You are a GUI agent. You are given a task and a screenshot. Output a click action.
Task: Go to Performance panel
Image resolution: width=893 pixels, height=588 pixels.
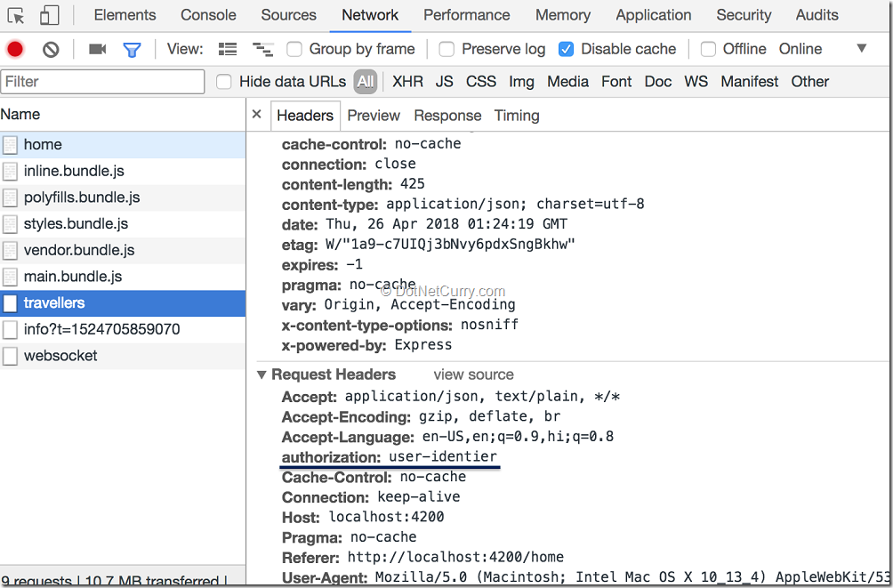tap(466, 15)
